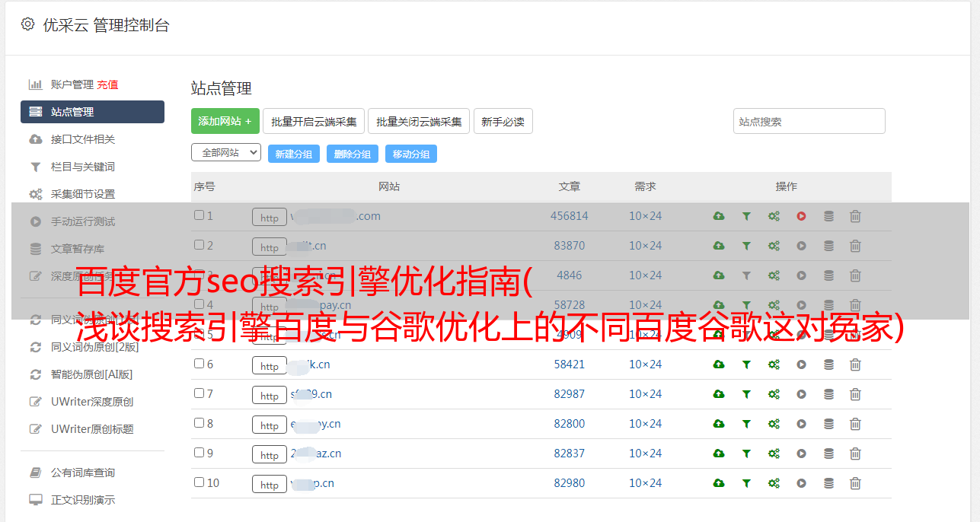The height and width of the screenshot is (522, 980).
Task: Open the 全部网站 group dropdown
Action: tap(226, 153)
